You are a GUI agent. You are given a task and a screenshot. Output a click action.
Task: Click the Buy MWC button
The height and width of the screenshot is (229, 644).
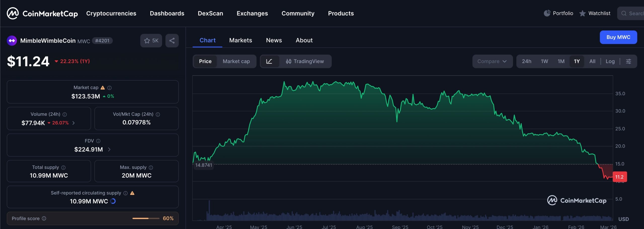pos(618,37)
